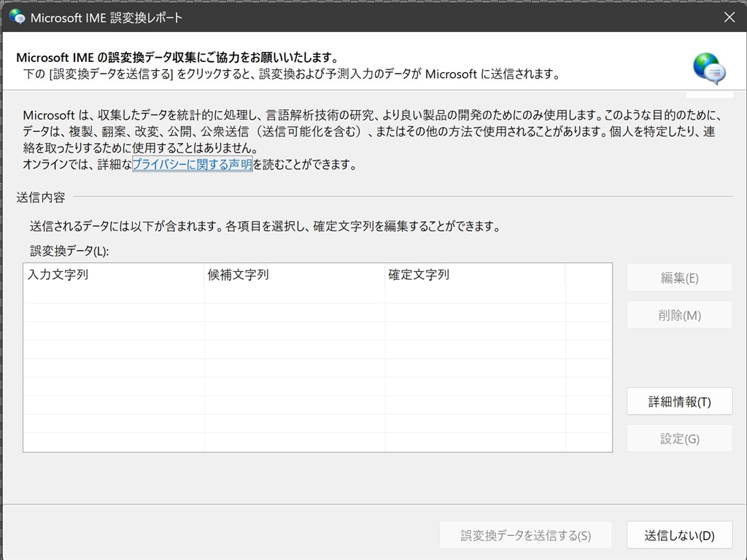The image size is (747, 560).
Task: Click the 誤変換データ(L): label
Action: [69, 251]
